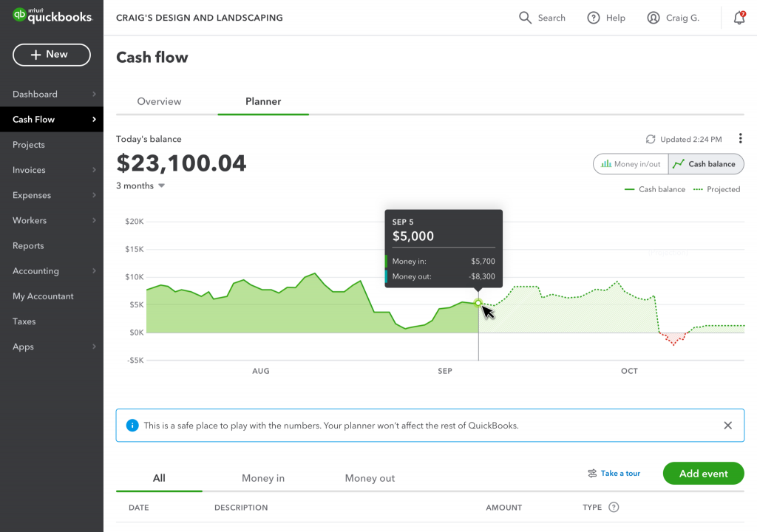This screenshot has height=532, width=757.
Task: Dismiss the planner safe-place notice
Action: point(727,426)
